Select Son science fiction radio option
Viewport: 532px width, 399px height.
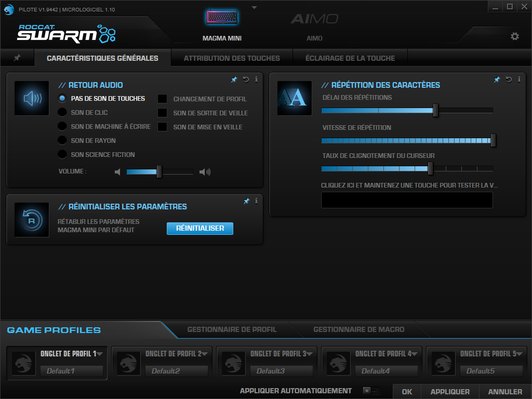click(62, 154)
